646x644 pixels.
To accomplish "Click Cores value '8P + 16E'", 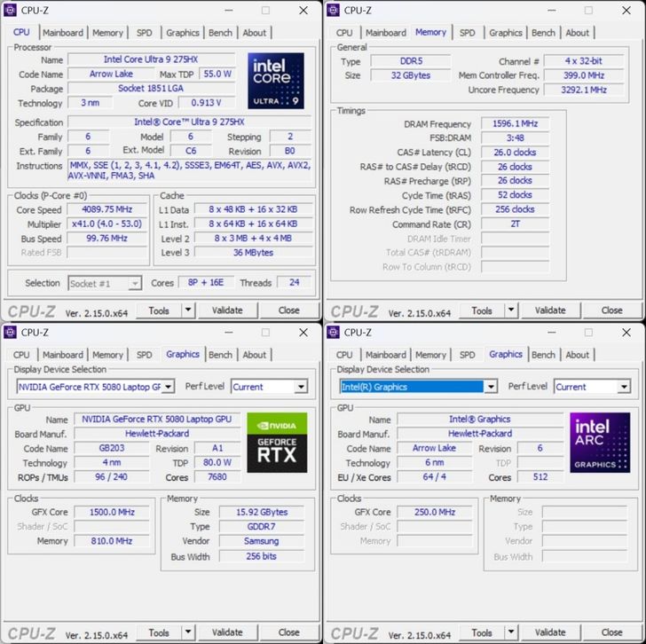I will point(206,282).
